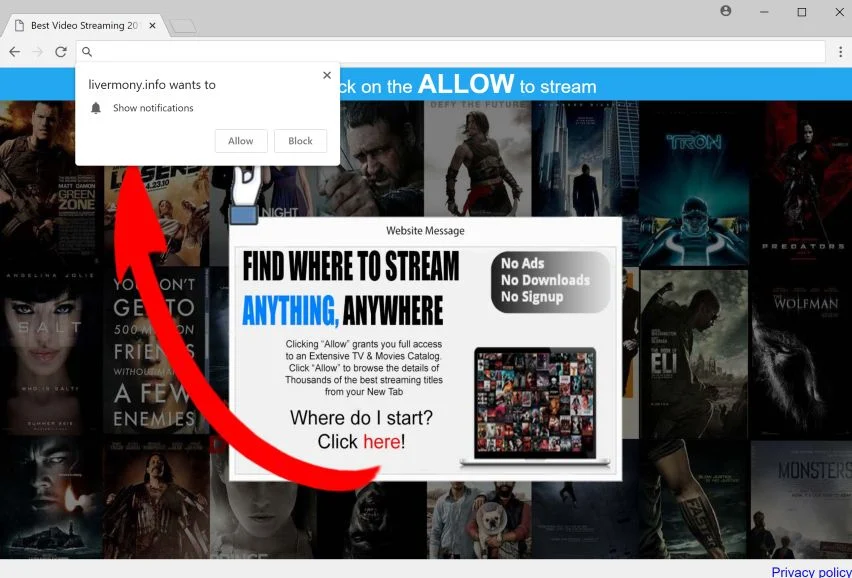
Task: Click the No Ads No Downloads badge
Action: (x=550, y=281)
